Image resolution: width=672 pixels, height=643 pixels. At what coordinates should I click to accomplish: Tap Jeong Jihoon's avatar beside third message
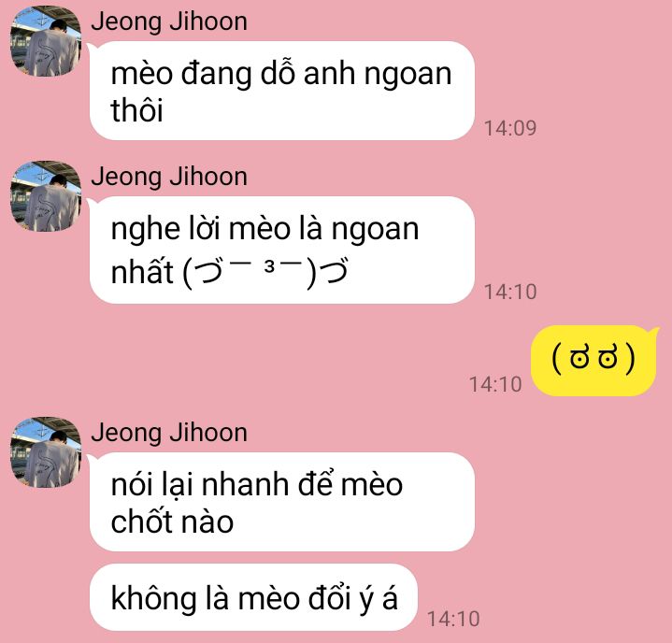pyautogui.click(x=46, y=452)
